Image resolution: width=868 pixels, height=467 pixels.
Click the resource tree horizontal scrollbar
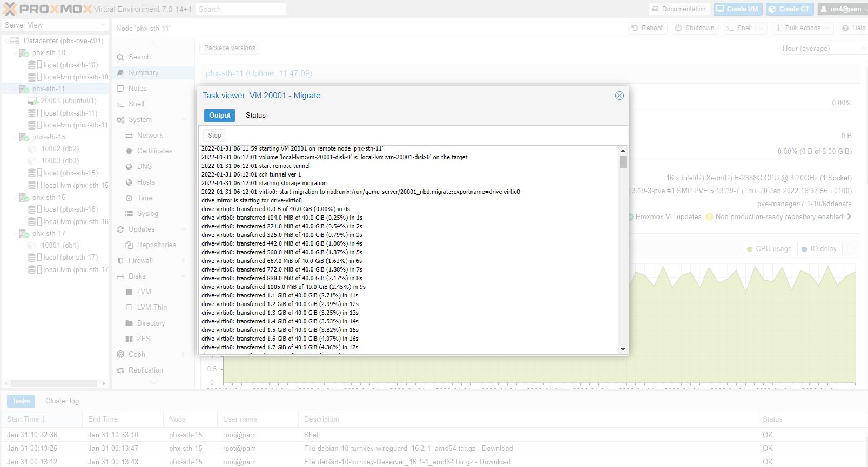[x=54, y=383]
